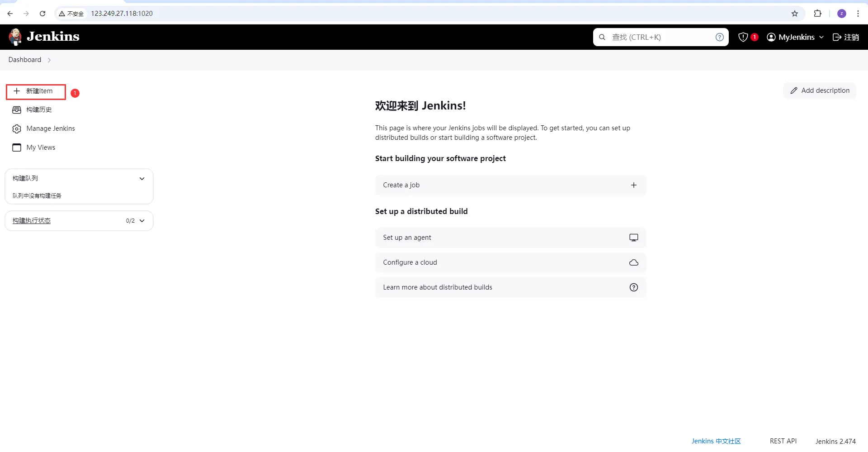Open the Chrome three-dot menu
868x452 pixels.
(x=858, y=14)
